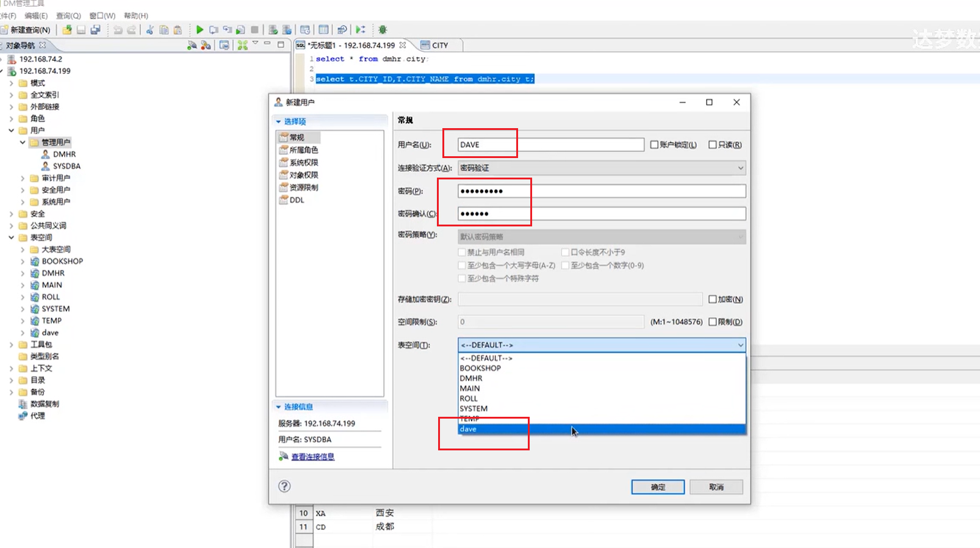Viewport: 980px width, 548px height.
Task: Check 至少包含一个特殊字符 checkbox
Action: tap(462, 278)
